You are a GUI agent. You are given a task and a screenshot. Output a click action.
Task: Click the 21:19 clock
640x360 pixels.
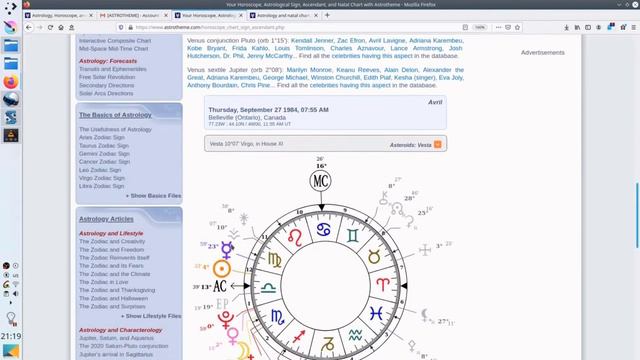(x=11, y=336)
